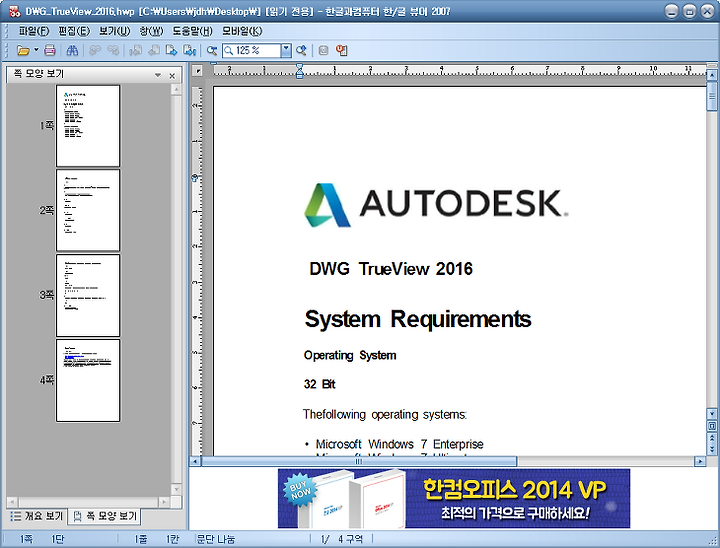Image resolution: width=720 pixels, height=548 pixels.
Task: Click document vertical scroll up arrow
Action: (x=712, y=75)
